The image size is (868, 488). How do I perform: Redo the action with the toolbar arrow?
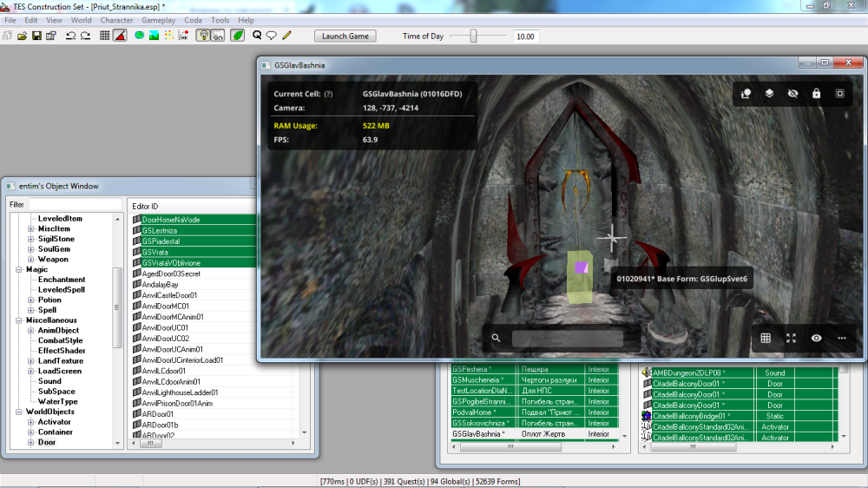pyautogui.click(x=85, y=36)
